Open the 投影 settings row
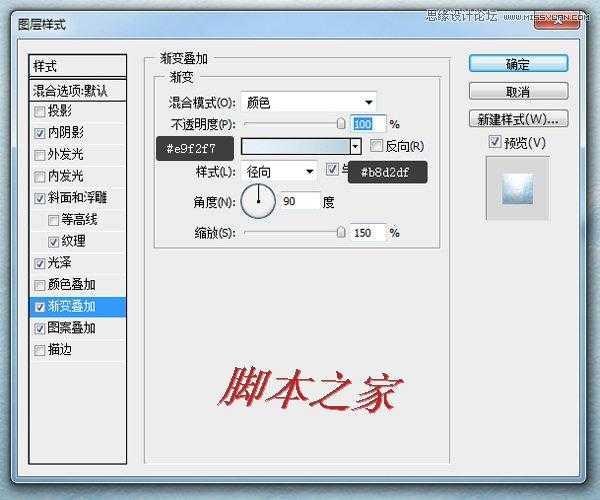The height and width of the screenshot is (500, 600). click(x=77, y=111)
